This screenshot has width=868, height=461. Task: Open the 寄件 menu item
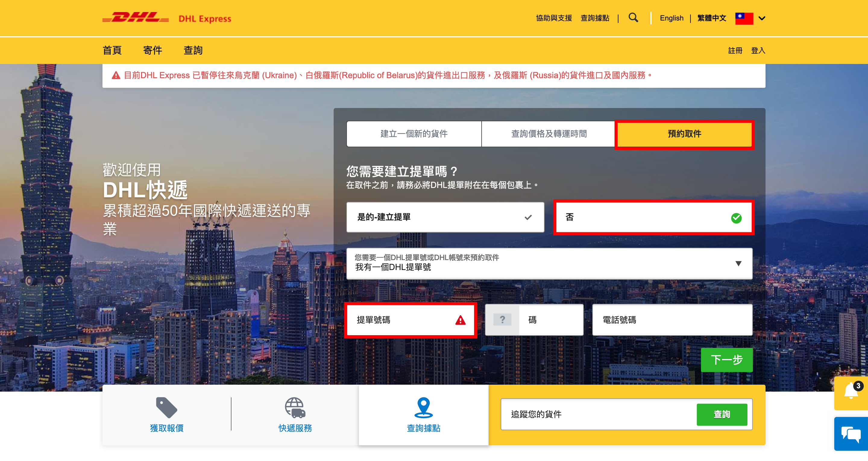tap(153, 50)
